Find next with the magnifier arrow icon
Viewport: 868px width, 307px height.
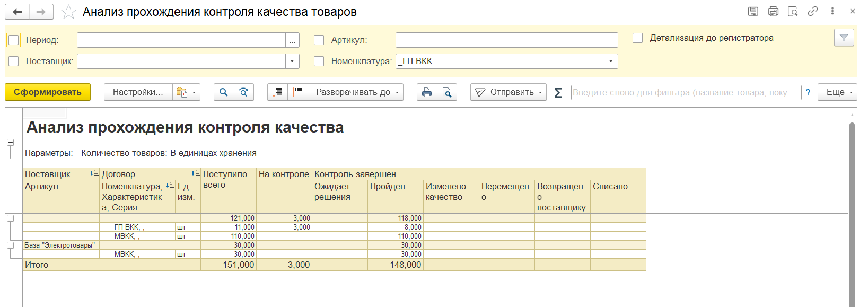pos(244,92)
